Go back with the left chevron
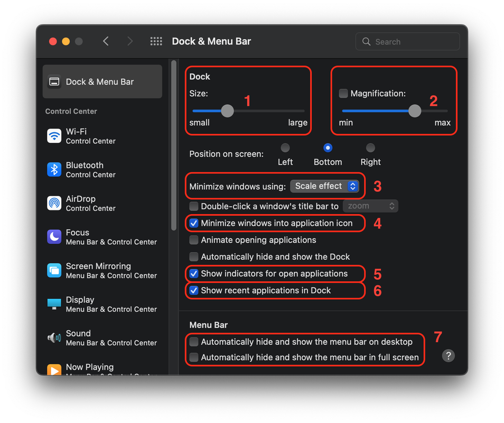Viewport: 504px width, 423px height. pyautogui.click(x=106, y=41)
